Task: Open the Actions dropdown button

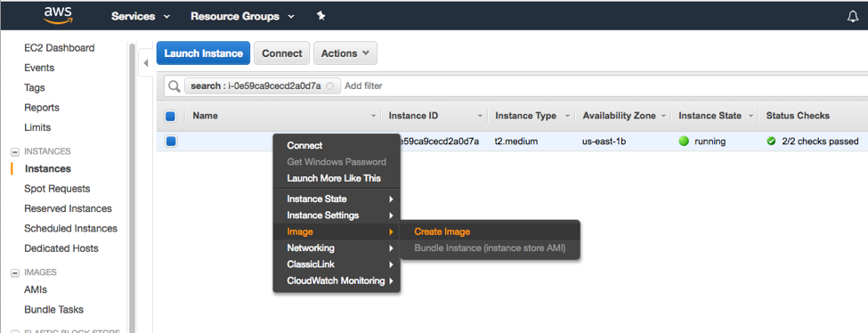Action: point(345,53)
